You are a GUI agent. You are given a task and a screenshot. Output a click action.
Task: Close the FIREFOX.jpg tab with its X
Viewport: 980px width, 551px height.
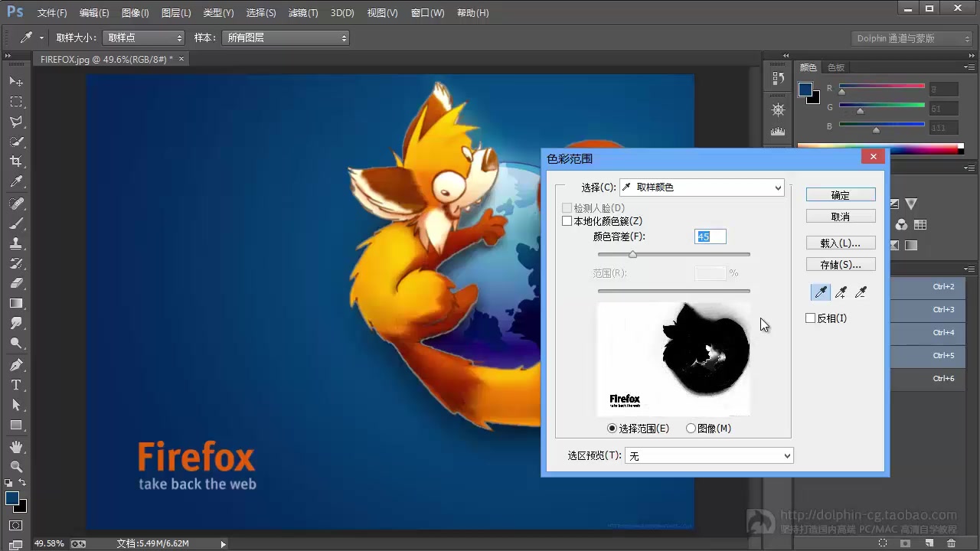pos(181,59)
